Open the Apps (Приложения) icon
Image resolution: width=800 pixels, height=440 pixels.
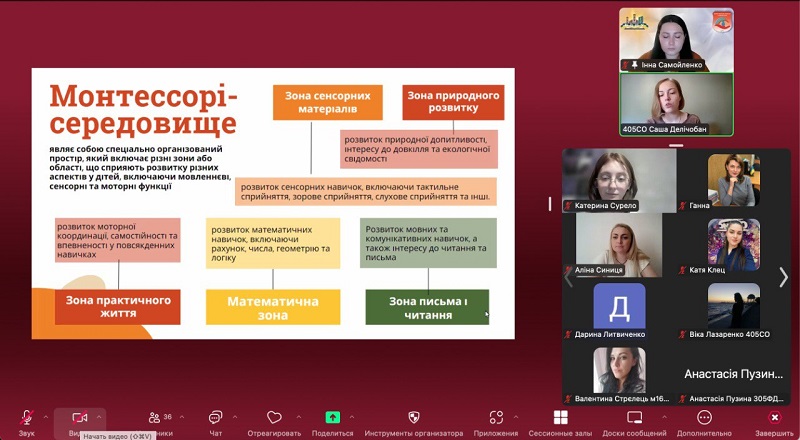click(495, 418)
